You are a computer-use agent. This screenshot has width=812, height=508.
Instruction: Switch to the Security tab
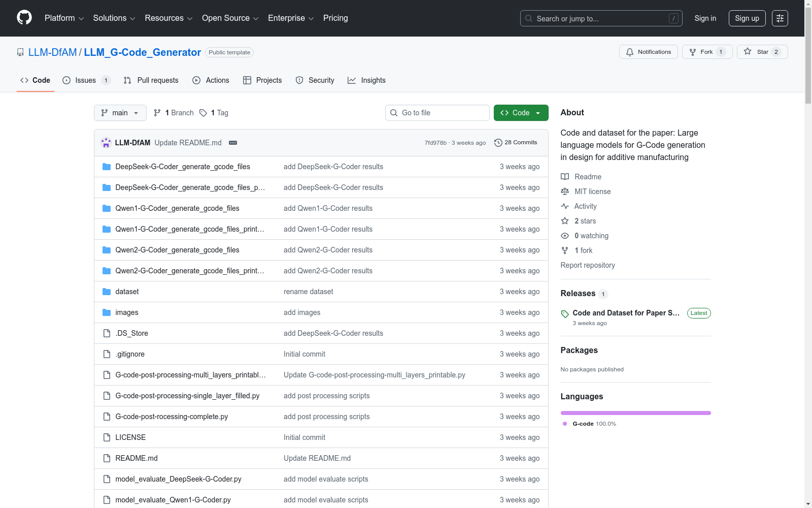coord(315,80)
